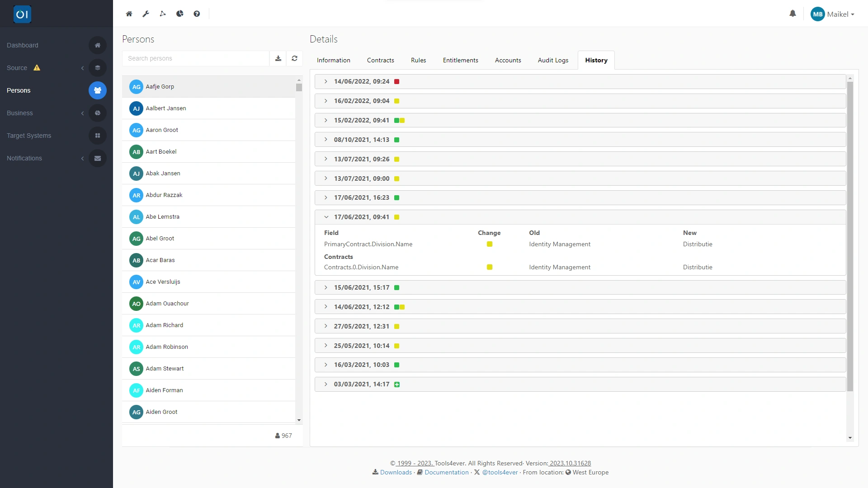The image size is (868, 488).
Task: Expand the Notifications sidebar menu chevron
Action: click(82, 158)
